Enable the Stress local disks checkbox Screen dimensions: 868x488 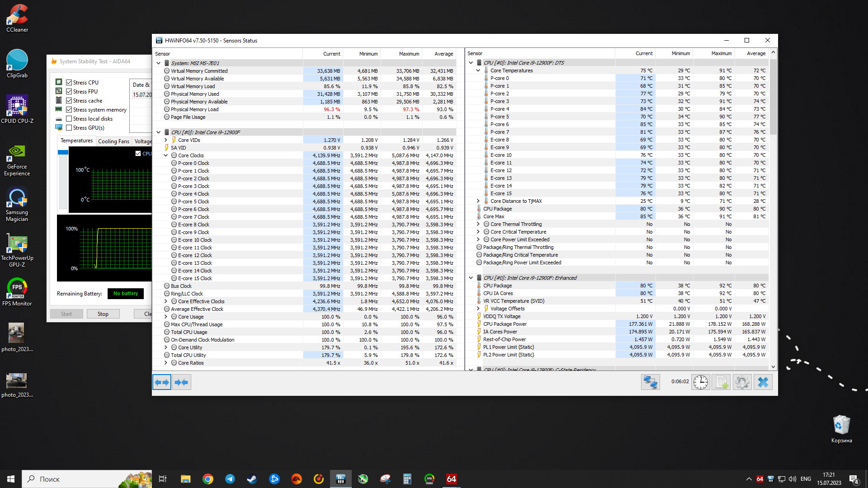(x=69, y=119)
